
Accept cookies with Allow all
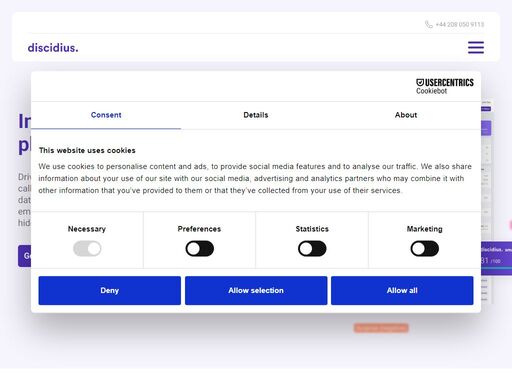pos(402,290)
